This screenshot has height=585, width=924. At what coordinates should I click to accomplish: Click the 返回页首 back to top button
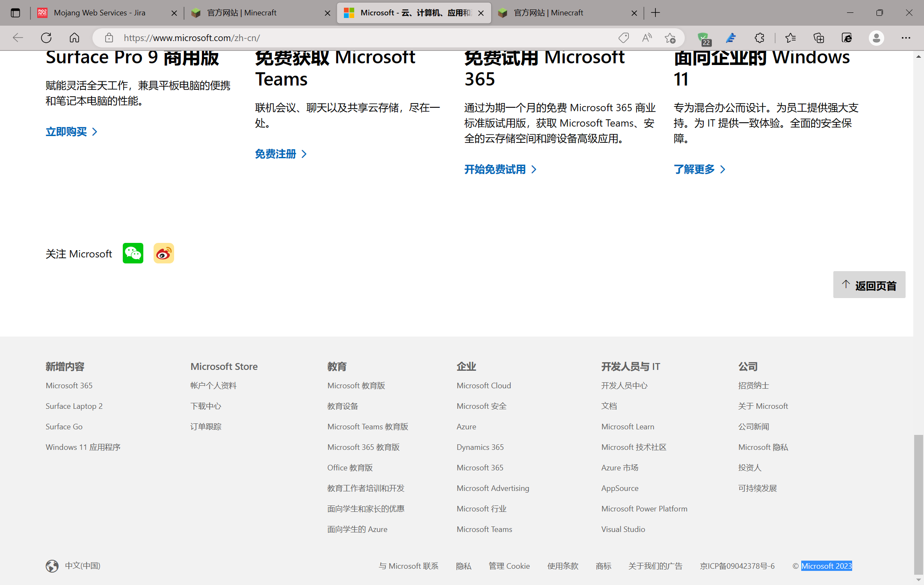click(x=869, y=285)
